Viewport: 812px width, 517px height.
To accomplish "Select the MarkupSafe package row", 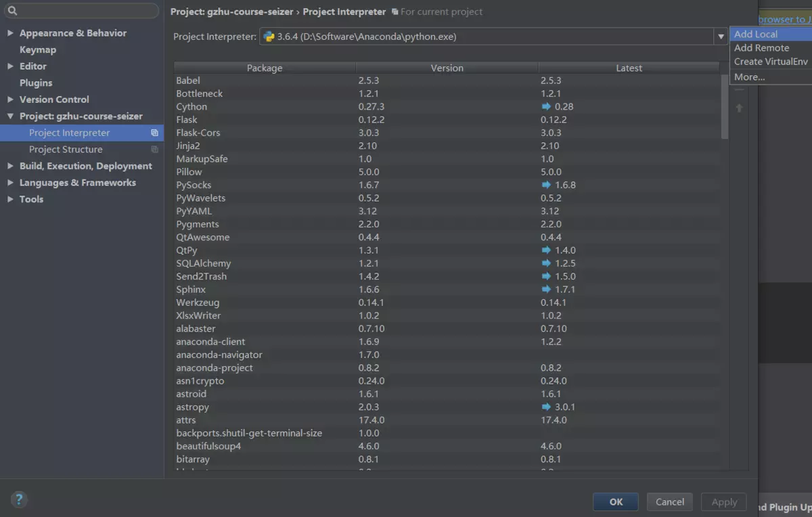I will point(447,159).
